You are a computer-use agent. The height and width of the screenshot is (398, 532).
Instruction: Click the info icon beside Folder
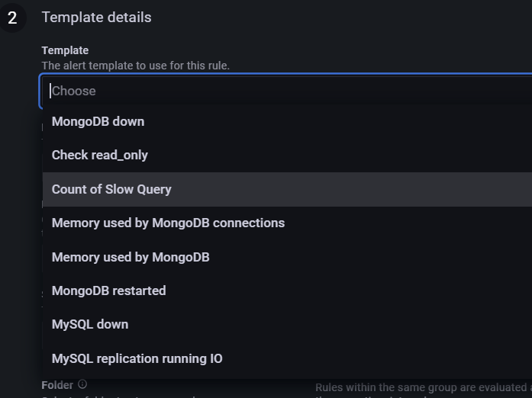pos(82,384)
